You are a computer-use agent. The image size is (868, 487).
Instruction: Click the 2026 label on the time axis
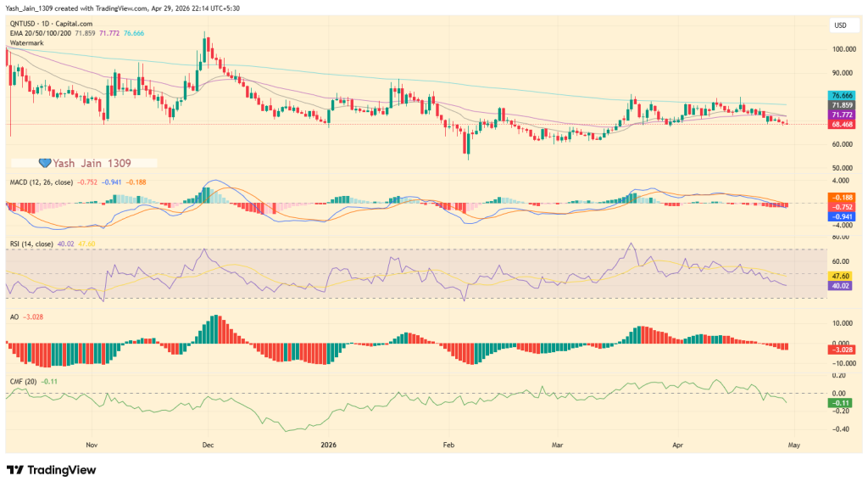point(330,444)
